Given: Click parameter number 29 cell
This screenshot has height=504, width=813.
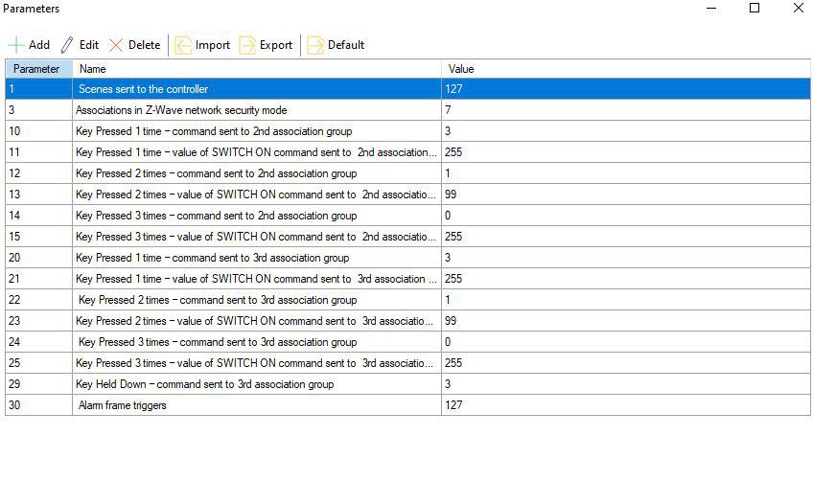Looking at the screenshot, I should pos(39,384).
